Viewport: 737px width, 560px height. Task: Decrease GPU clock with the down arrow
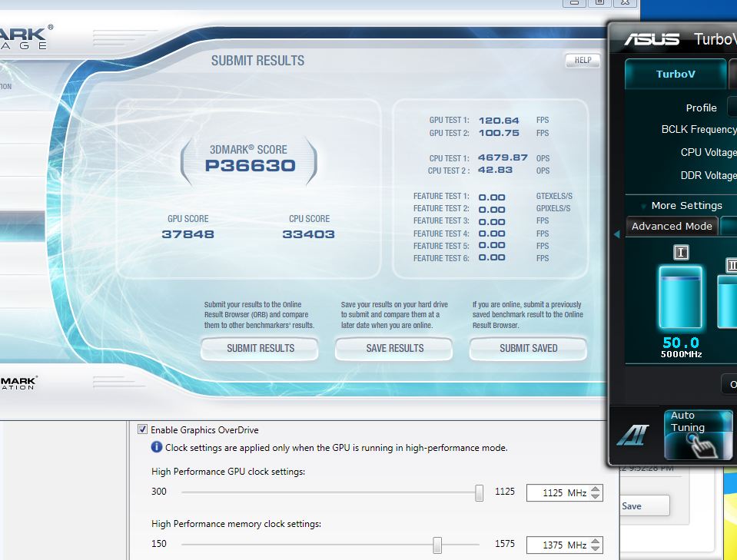click(596, 496)
